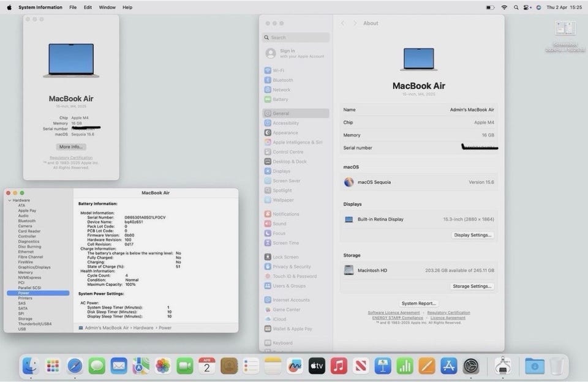Open Control Centre from the menu bar
This screenshot has height=382, width=588.
(527, 7)
